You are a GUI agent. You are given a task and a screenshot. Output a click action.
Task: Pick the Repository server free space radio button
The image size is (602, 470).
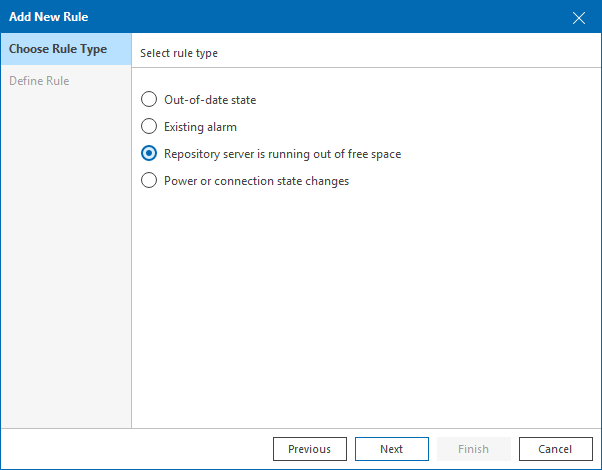click(149, 154)
